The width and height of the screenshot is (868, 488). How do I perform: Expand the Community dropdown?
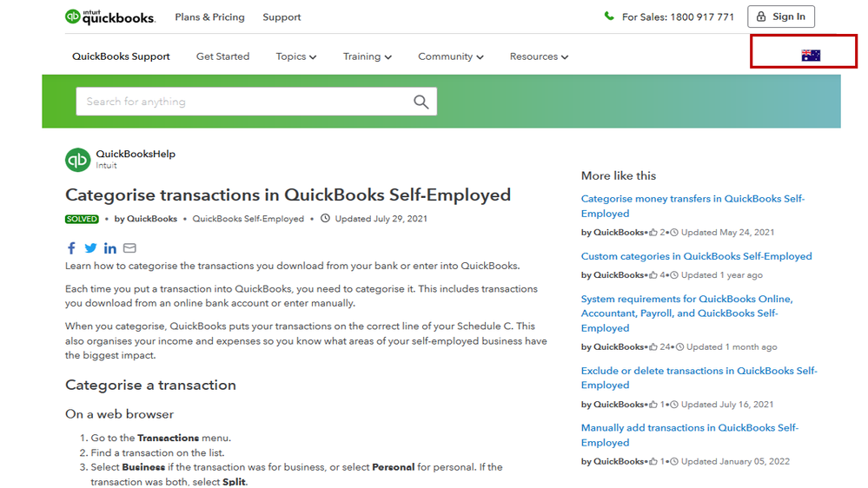[450, 56]
